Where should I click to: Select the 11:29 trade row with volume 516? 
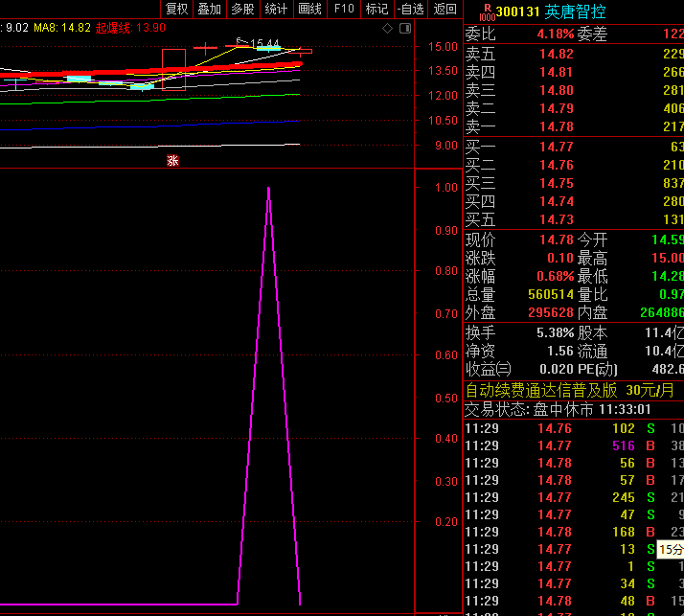coord(573,445)
